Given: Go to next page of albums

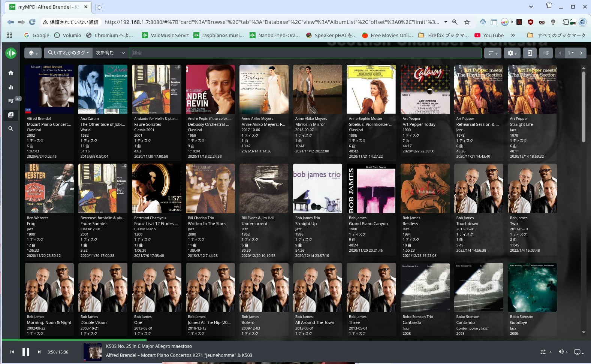Looking at the screenshot, I should (581, 53).
